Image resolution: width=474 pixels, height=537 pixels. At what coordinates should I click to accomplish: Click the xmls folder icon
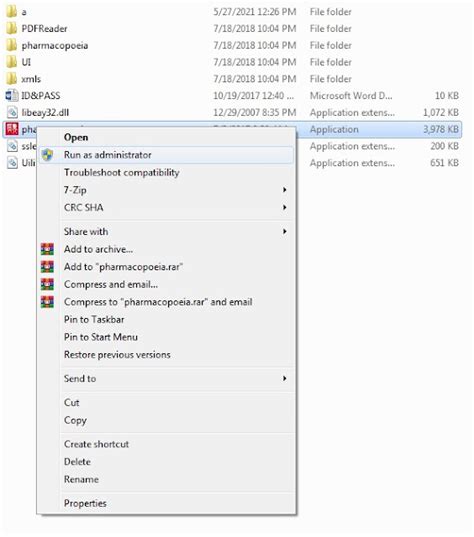coord(11,78)
